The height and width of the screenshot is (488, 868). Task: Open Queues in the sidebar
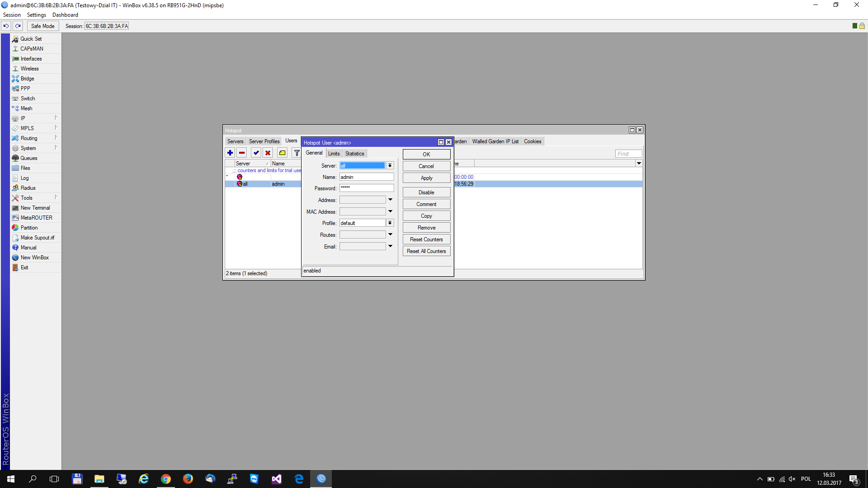(36, 158)
